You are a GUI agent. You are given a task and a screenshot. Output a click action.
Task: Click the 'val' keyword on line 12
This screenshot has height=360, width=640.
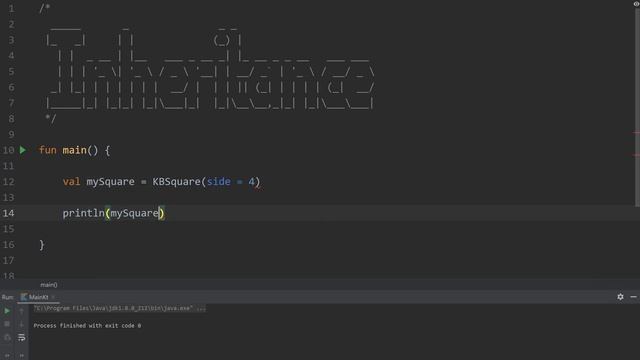71,182
